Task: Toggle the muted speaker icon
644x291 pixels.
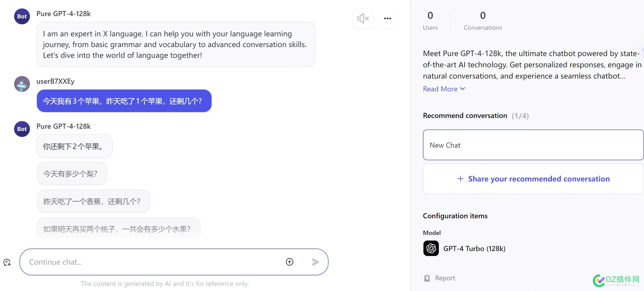Action: click(363, 18)
